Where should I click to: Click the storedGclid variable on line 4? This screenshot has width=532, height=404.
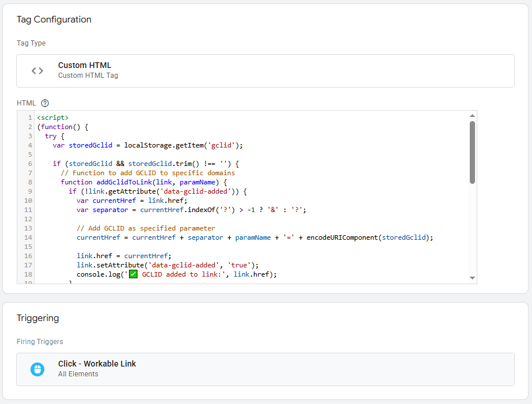91,145
